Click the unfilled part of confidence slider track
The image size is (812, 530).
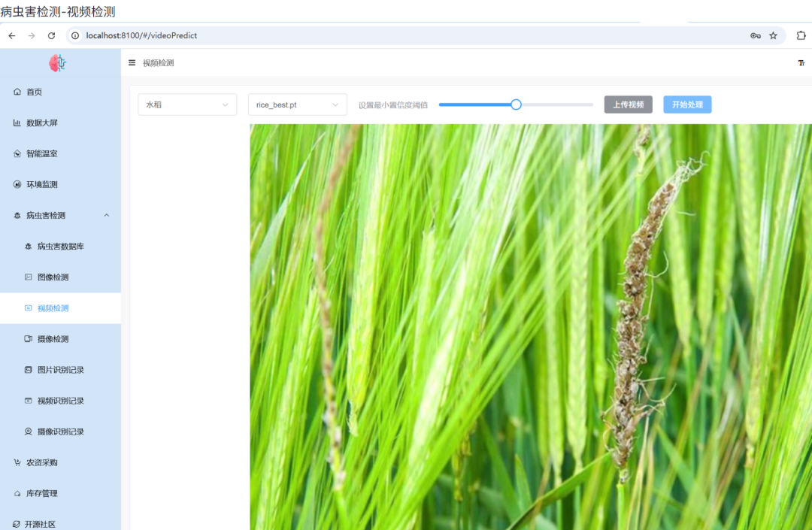point(557,104)
